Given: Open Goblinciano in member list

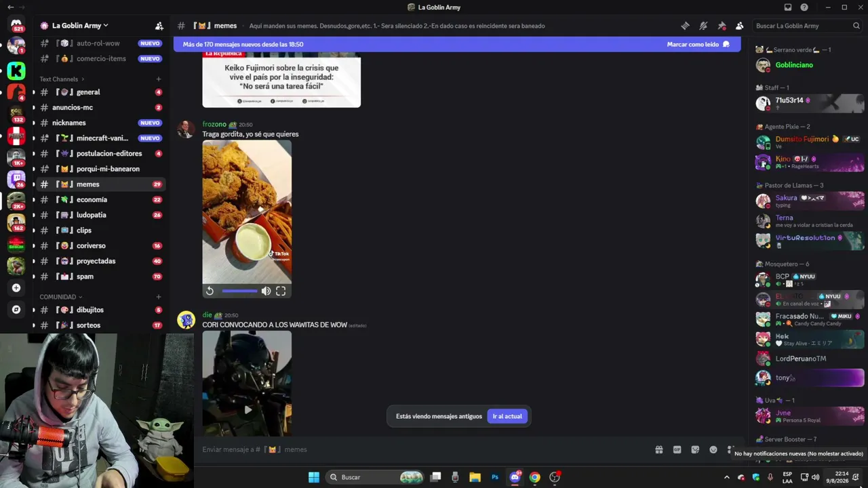Looking at the screenshot, I should point(794,65).
